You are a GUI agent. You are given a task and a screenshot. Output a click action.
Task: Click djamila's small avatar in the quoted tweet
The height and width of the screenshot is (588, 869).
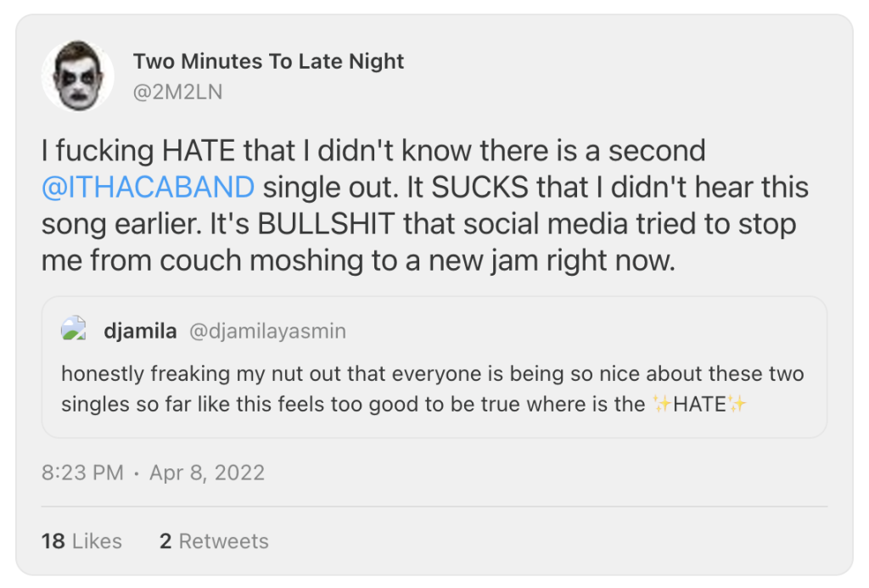pyautogui.click(x=74, y=330)
